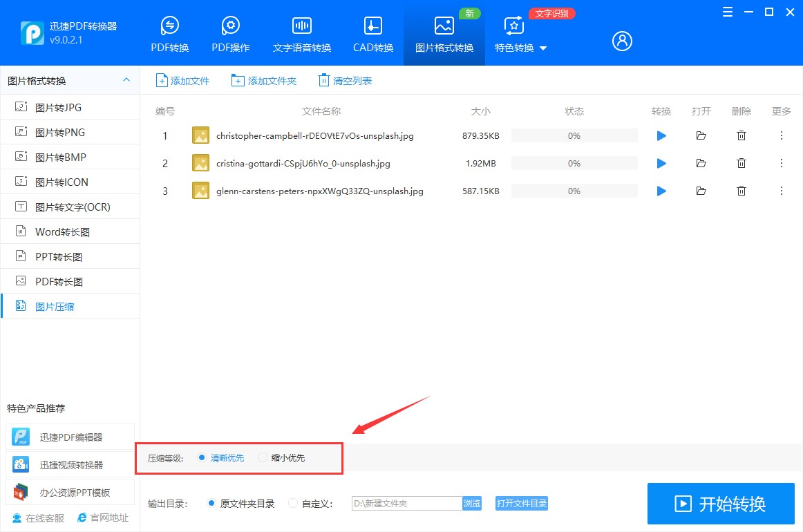
Task: Open folder for cristina-gottardi file
Action: click(x=701, y=163)
